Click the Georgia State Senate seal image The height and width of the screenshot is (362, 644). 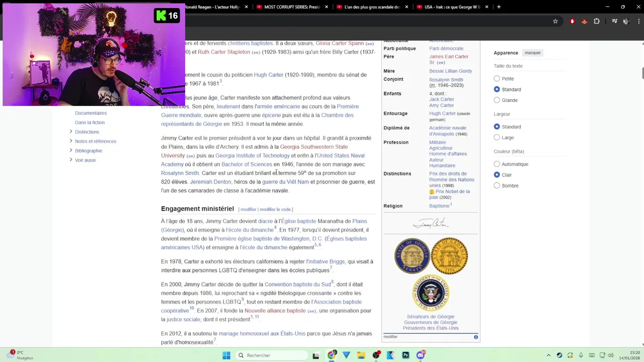click(412, 256)
